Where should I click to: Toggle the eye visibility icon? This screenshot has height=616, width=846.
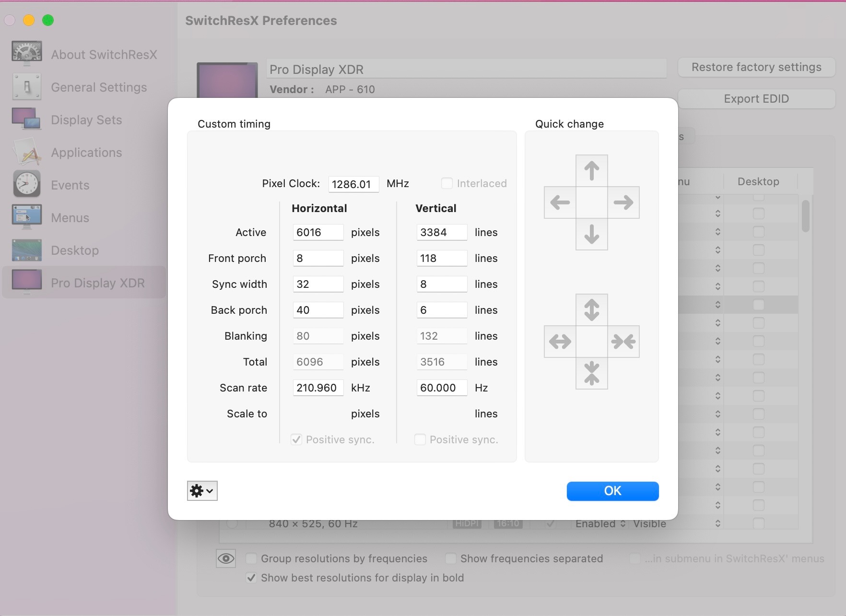(x=226, y=558)
